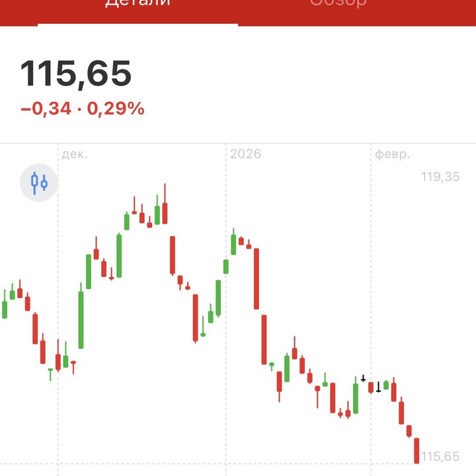This screenshot has width=476, height=476.
Task: Tap the black doji marker left of the февр. gridline
Action: (x=363, y=379)
